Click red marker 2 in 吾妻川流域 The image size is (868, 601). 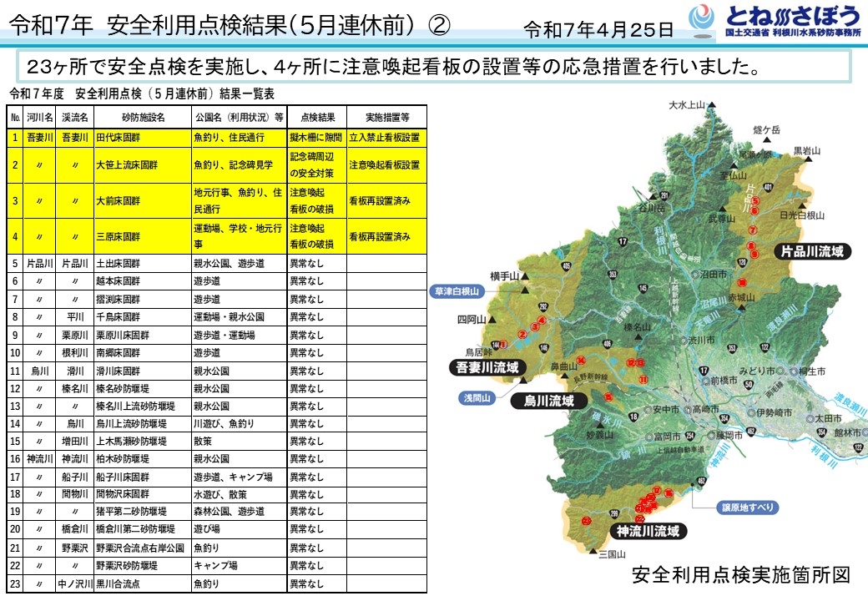click(522, 334)
